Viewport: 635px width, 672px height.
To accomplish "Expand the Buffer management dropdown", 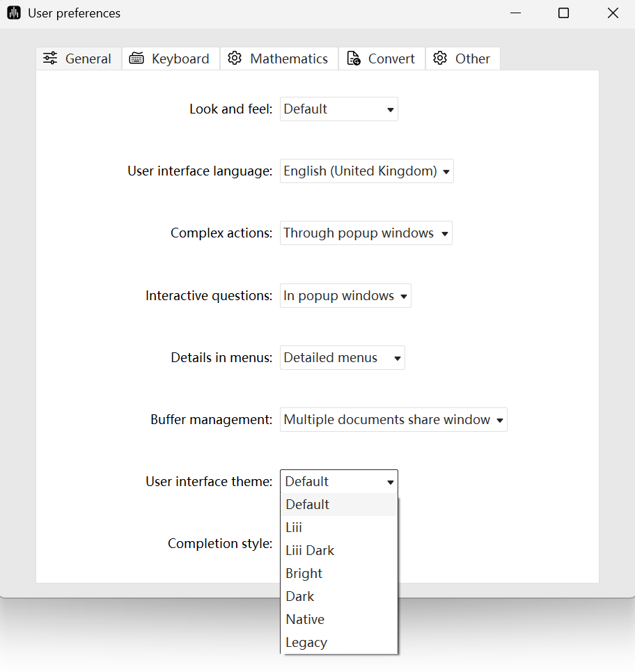I will pyautogui.click(x=393, y=420).
